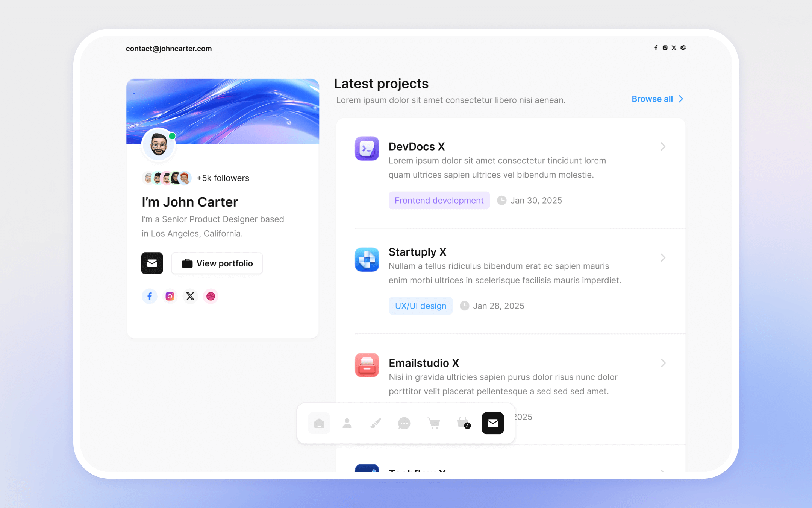Open the Emailstudio X project title
The height and width of the screenshot is (508, 812).
click(x=424, y=363)
